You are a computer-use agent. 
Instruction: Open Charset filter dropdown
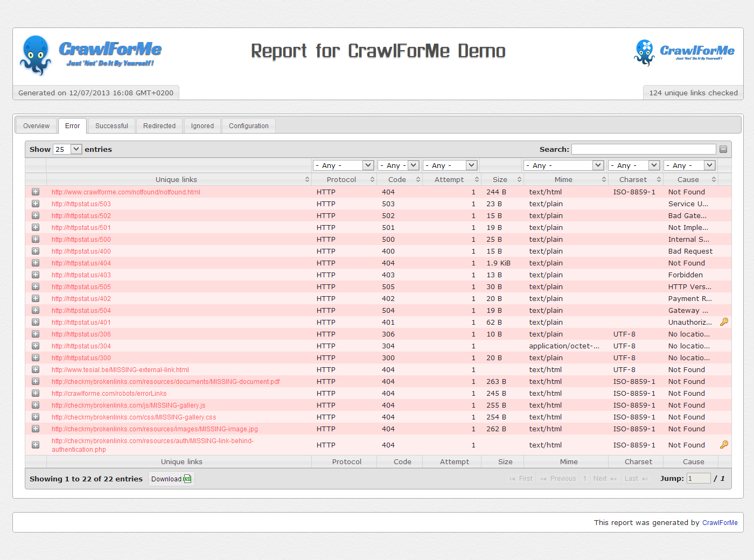[x=634, y=165]
